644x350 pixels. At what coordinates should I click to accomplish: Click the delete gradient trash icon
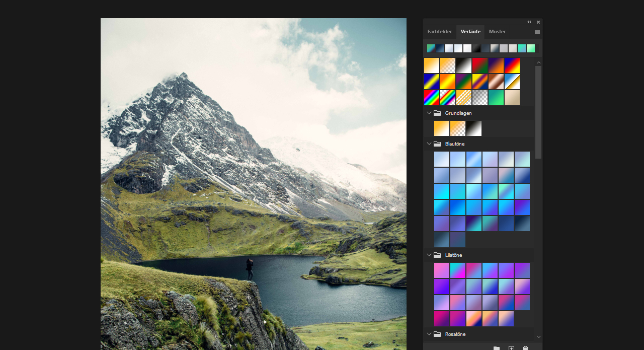[525, 347]
